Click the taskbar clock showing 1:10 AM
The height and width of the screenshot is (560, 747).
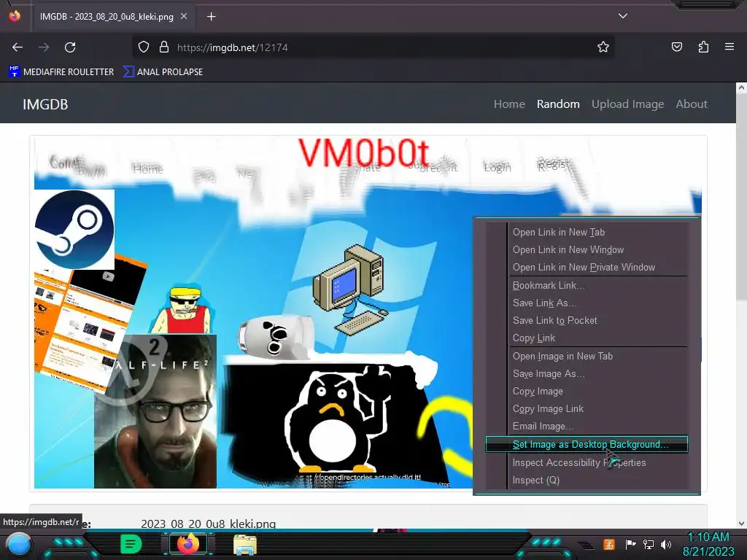point(708,544)
